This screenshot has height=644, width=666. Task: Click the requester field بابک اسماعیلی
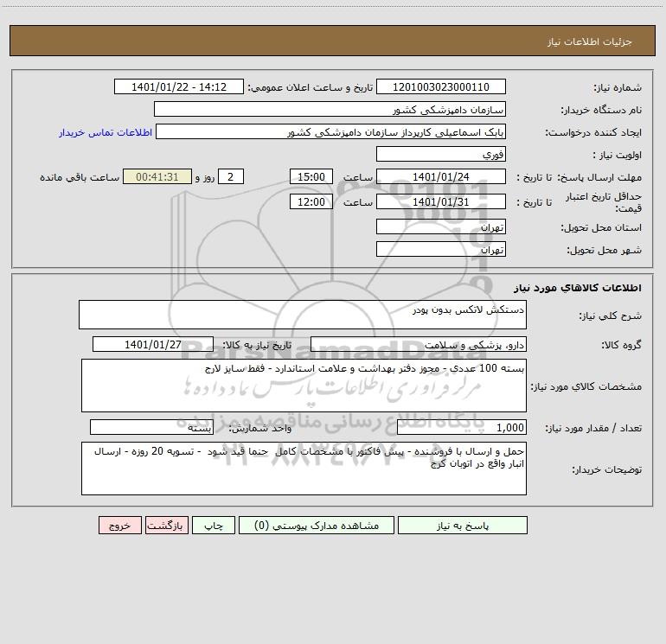[331, 132]
